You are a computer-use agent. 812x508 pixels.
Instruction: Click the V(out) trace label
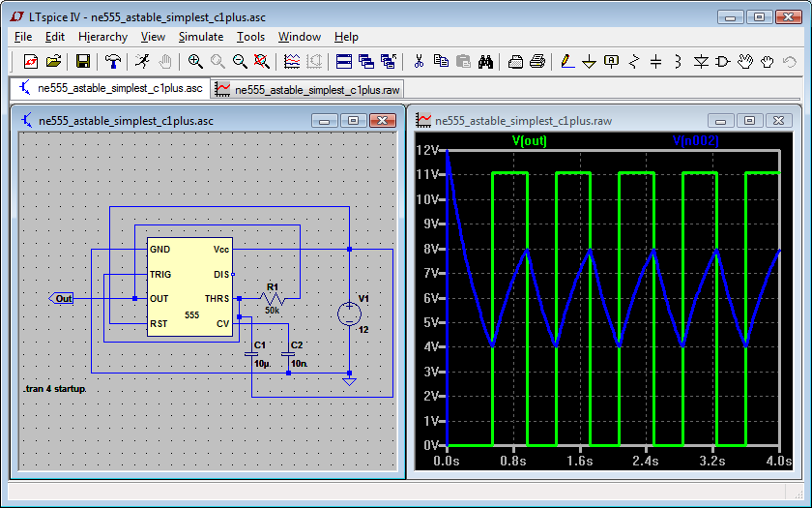coord(530,140)
